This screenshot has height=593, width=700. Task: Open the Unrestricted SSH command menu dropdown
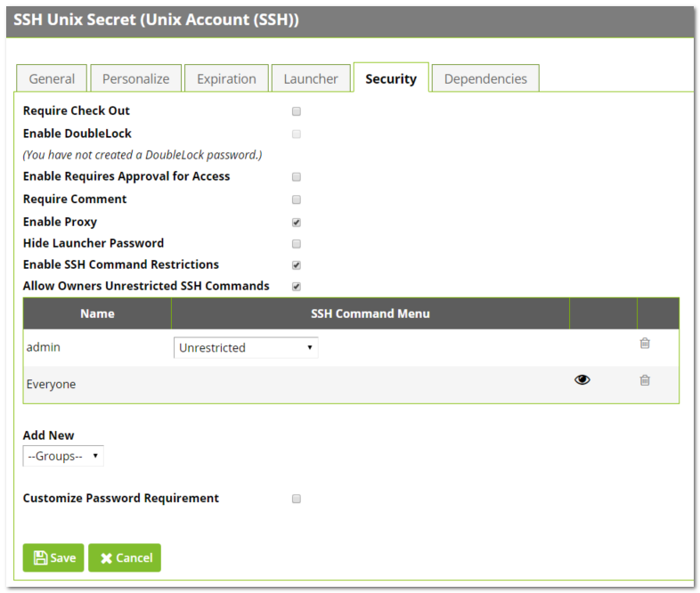pyautogui.click(x=246, y=348)
